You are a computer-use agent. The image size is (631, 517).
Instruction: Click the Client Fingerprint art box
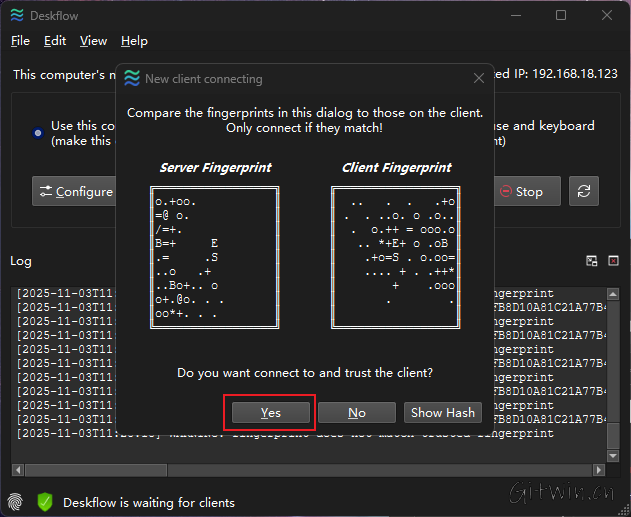click(396, 257)
